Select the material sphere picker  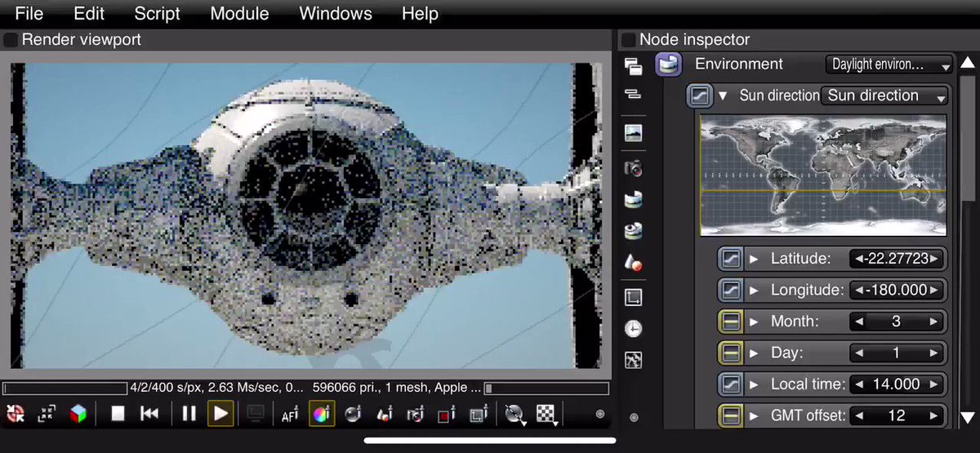click(353, 414)
